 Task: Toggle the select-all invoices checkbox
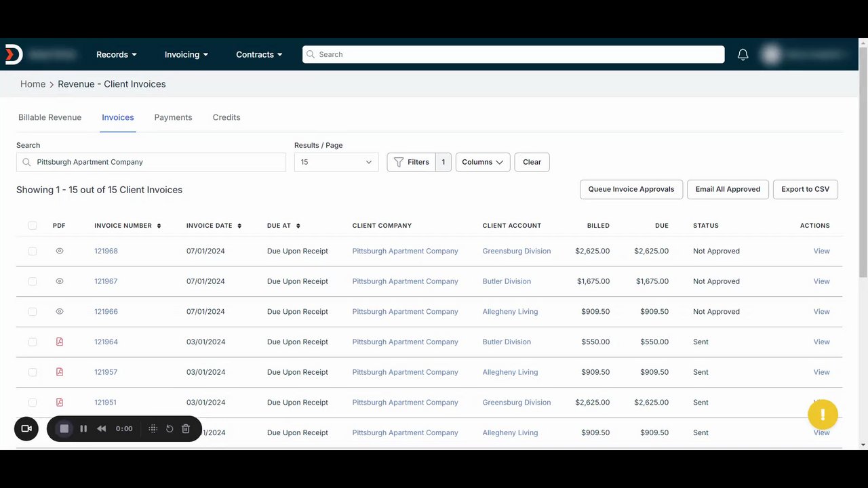pyautogui.click(x=33, y=226)
